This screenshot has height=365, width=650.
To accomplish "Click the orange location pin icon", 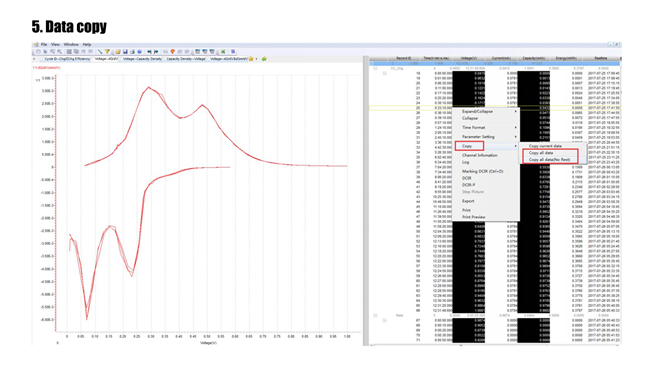I will pos(172,52).
